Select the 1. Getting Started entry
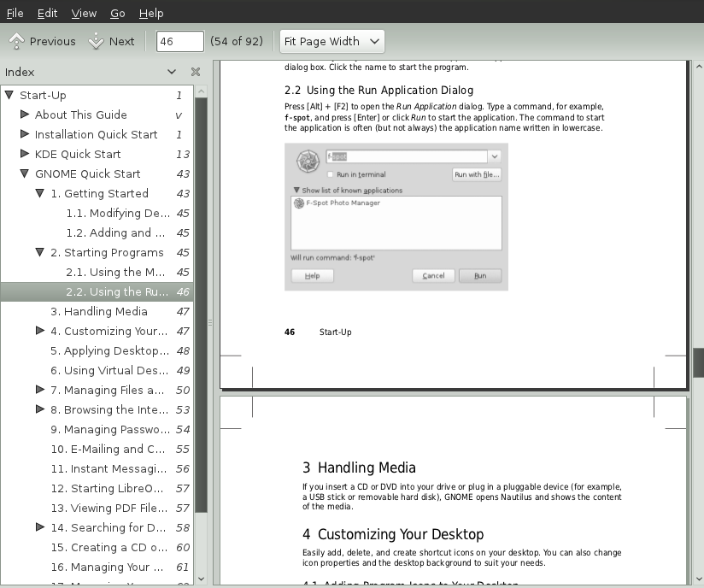This screenshot has height=588, width=704. (99, 194)
